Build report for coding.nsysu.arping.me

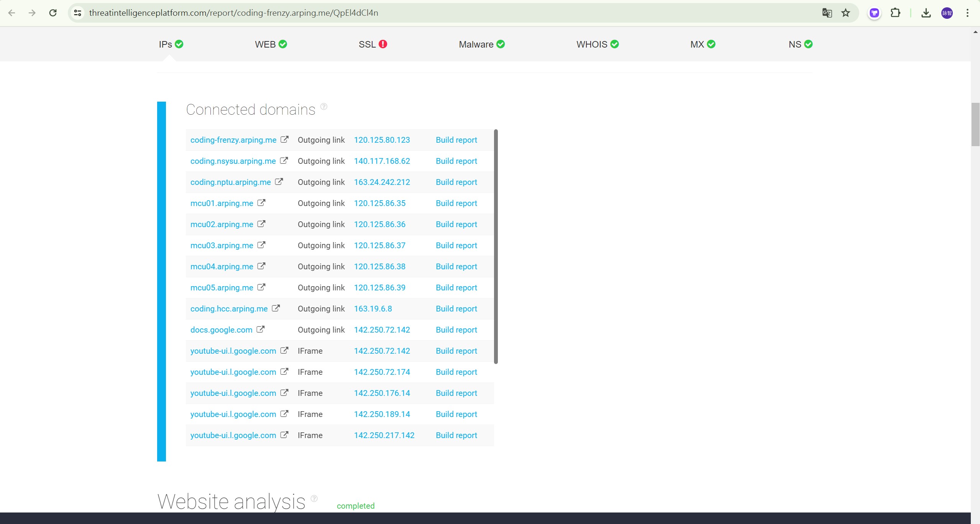(456, 161)
